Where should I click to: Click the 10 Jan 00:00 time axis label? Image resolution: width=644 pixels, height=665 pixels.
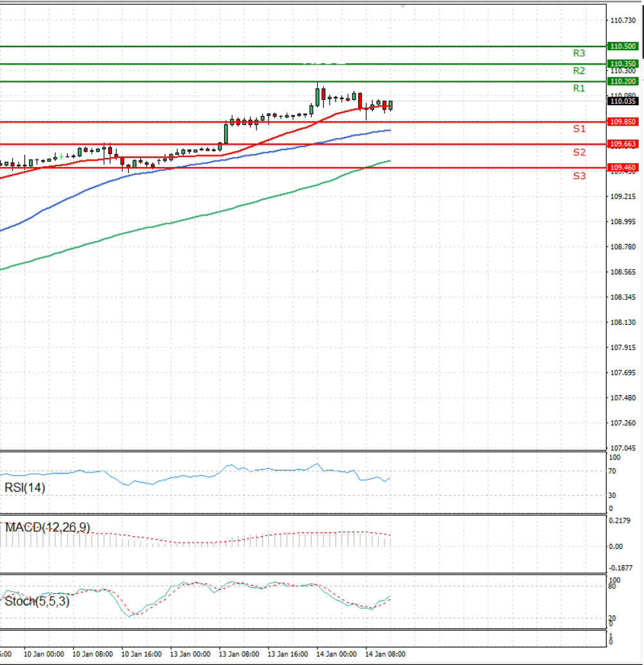click(44, 654)
